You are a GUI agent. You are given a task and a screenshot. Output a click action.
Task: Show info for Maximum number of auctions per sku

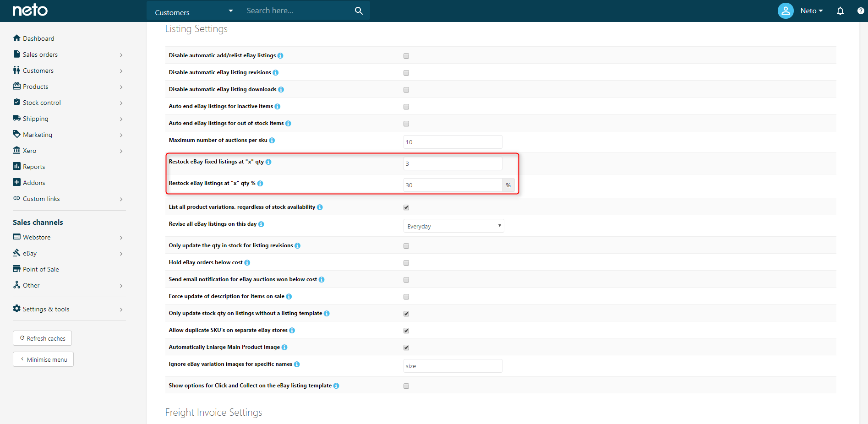pyautogui.click(x=272, y=140)
